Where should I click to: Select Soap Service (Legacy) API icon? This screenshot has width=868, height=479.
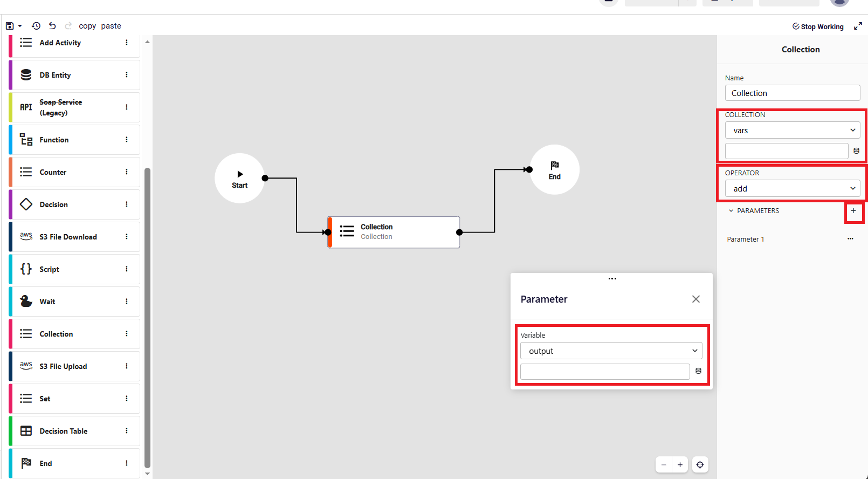[x=26, y=107]
